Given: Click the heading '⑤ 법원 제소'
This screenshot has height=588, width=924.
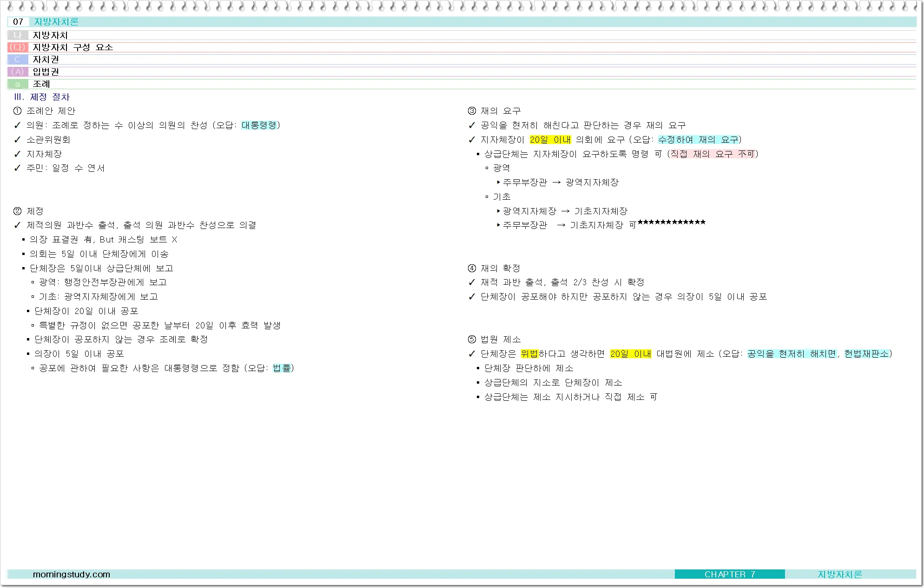Looking at the screenshot, I should pyautogui.click(x=494, y=340).
